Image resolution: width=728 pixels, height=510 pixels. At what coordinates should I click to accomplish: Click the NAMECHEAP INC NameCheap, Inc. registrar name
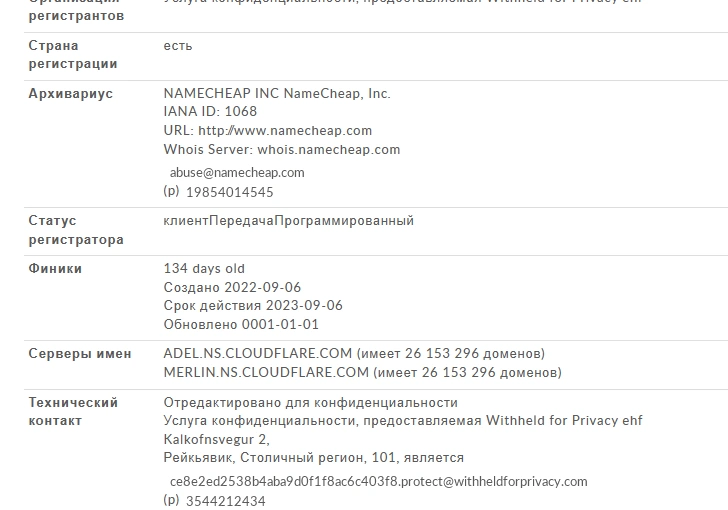click(277, 93)
